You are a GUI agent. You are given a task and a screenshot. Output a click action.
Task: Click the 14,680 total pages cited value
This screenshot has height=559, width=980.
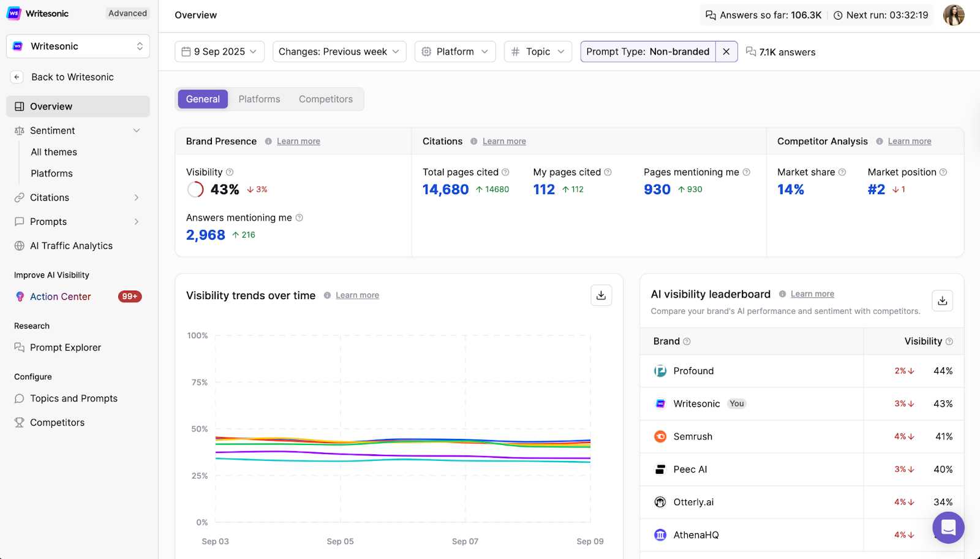pos(445,189)
